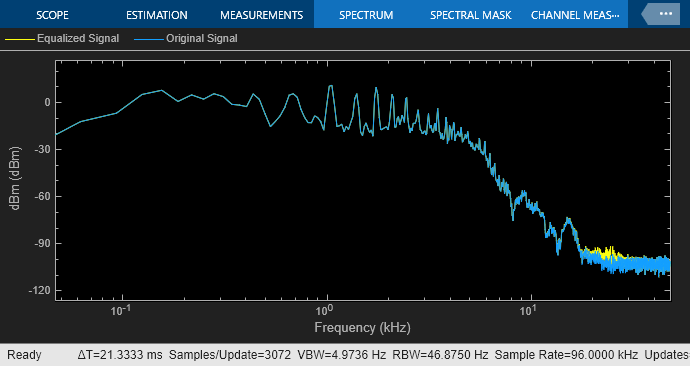Click the 10^1 x-axis tick label
The width and height of the screenshot is (690, 366).
click(528, 311)
